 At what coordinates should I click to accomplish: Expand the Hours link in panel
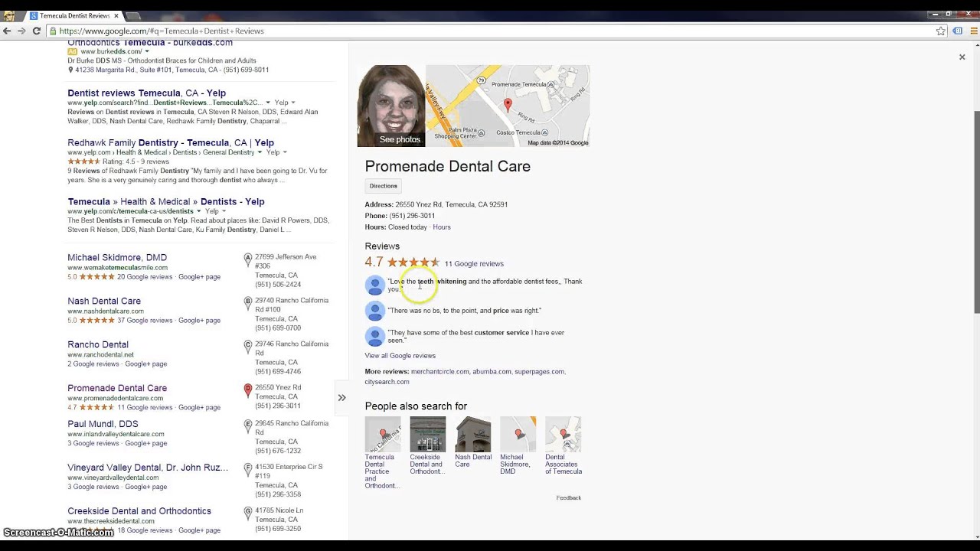coord(442,227)
